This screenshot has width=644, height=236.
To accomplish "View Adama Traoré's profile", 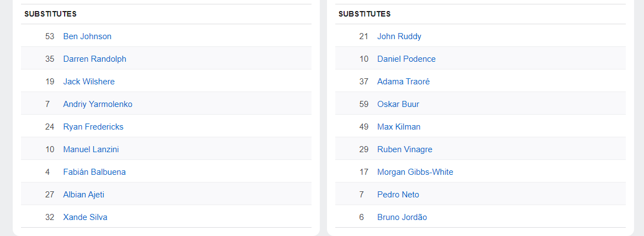I will (403, 82).
